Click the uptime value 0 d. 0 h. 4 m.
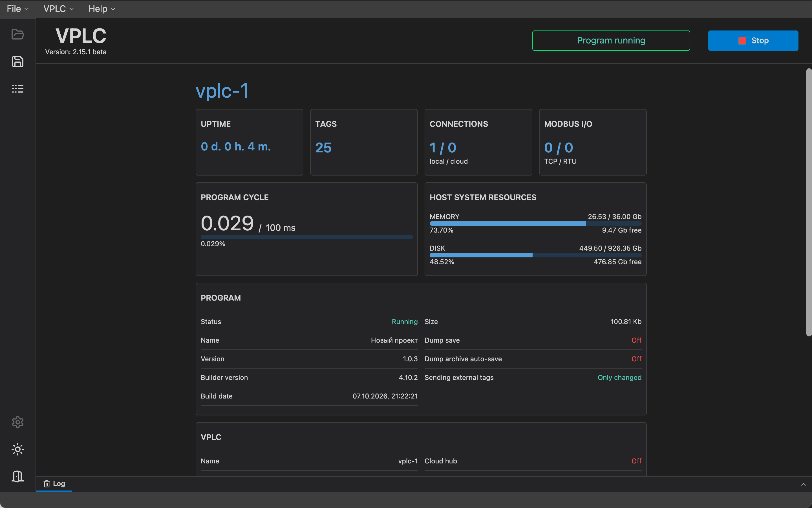 (x=235, y=146)
